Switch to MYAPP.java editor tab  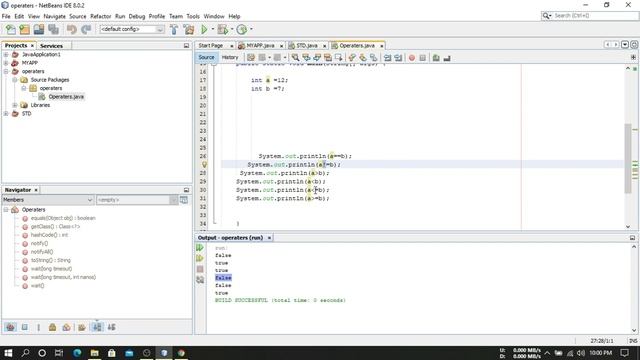260,46
